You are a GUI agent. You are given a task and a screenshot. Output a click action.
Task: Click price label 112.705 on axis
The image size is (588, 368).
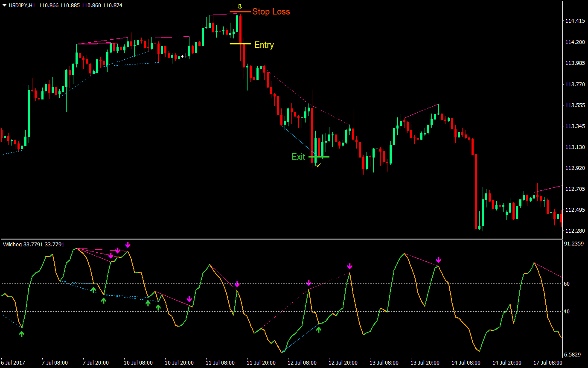point(574,189)
